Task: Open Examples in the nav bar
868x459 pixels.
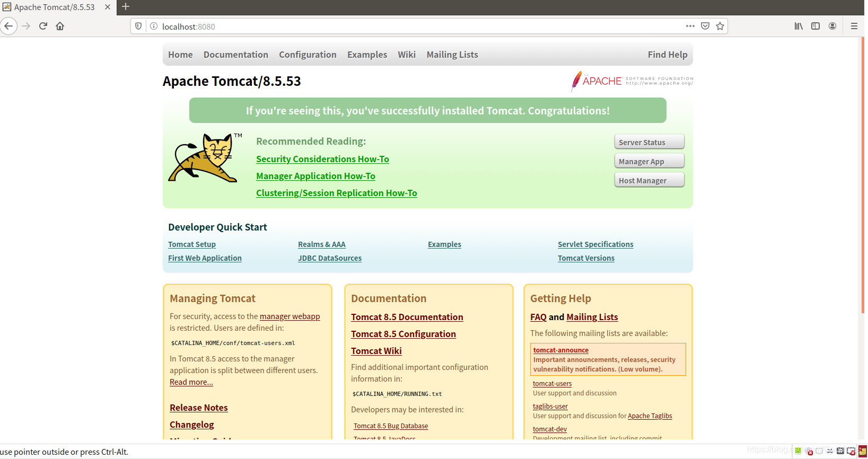Action: [x=367, y=55]
